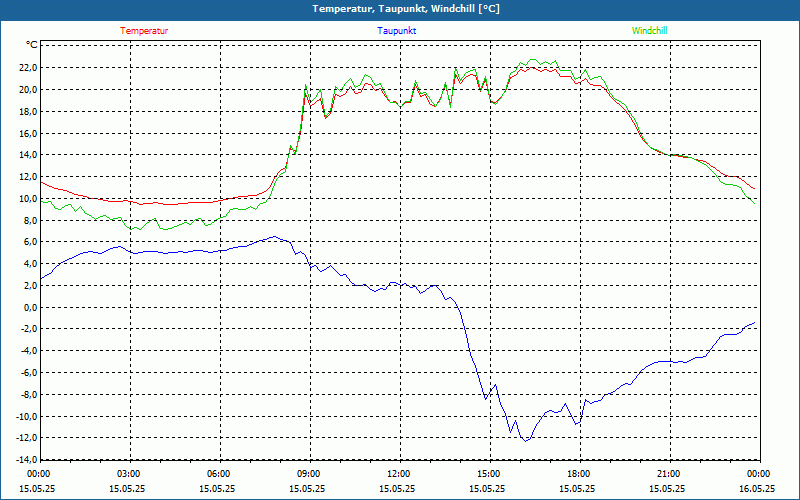This screenshot has height=500, width=800.
Task: Click the 12:00 time axis label
Action: (x=398, y=474)
